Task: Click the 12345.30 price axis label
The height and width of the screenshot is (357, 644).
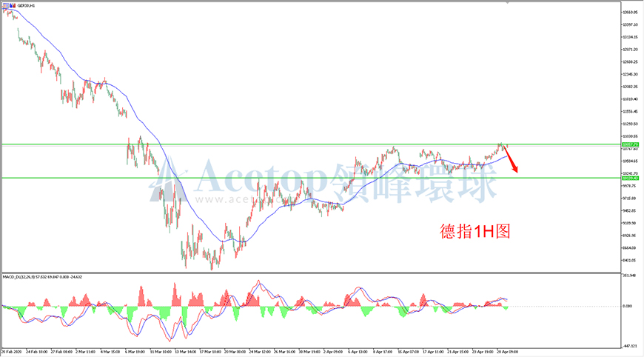Action: (x=630, y=74)
